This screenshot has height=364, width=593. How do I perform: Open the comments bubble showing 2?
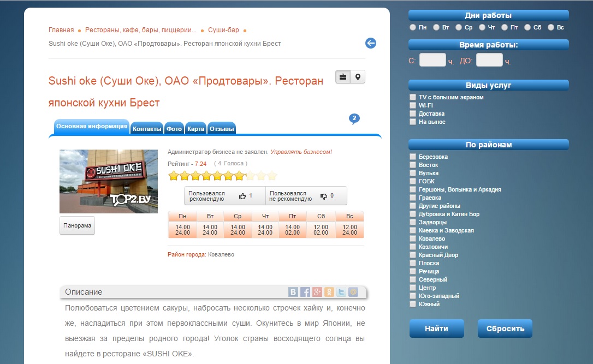(x=354, y=118)
